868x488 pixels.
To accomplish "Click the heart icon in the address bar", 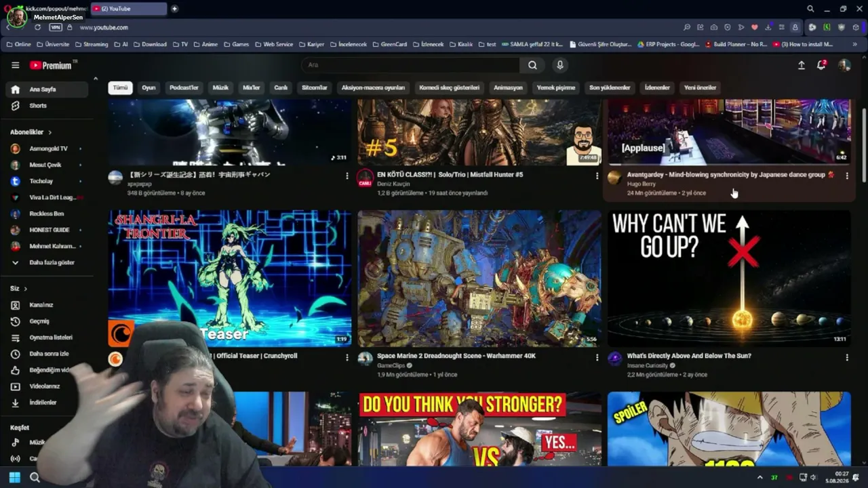I will 754,27.
